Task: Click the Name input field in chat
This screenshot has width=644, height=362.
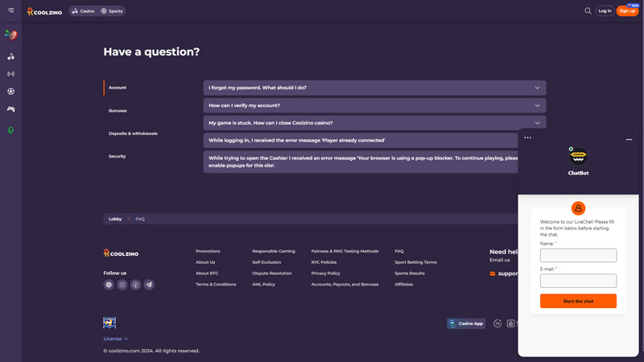Action: point(578,256)
